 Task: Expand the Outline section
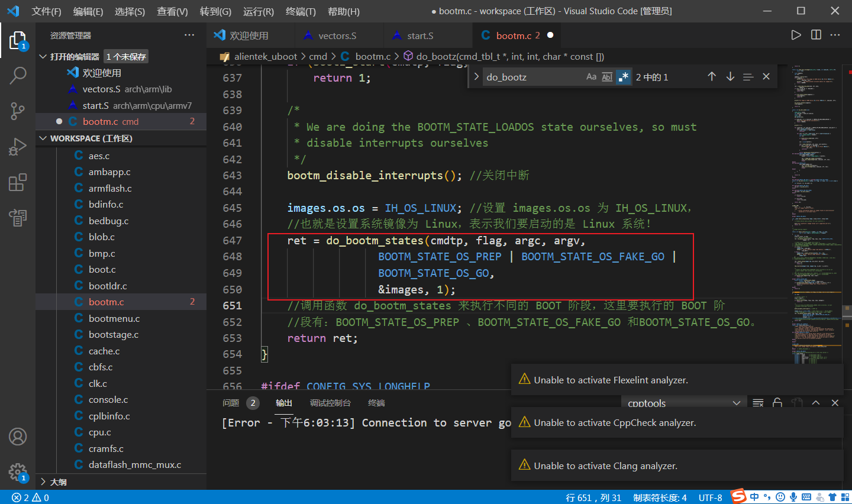click(43, 482)
